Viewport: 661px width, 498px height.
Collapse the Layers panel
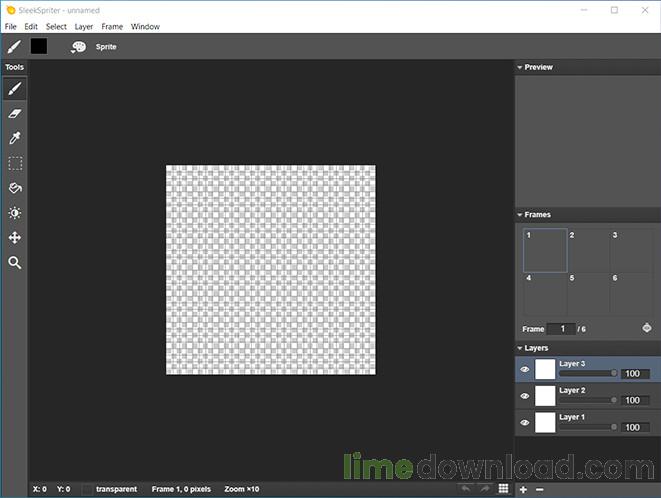[520, 348]
